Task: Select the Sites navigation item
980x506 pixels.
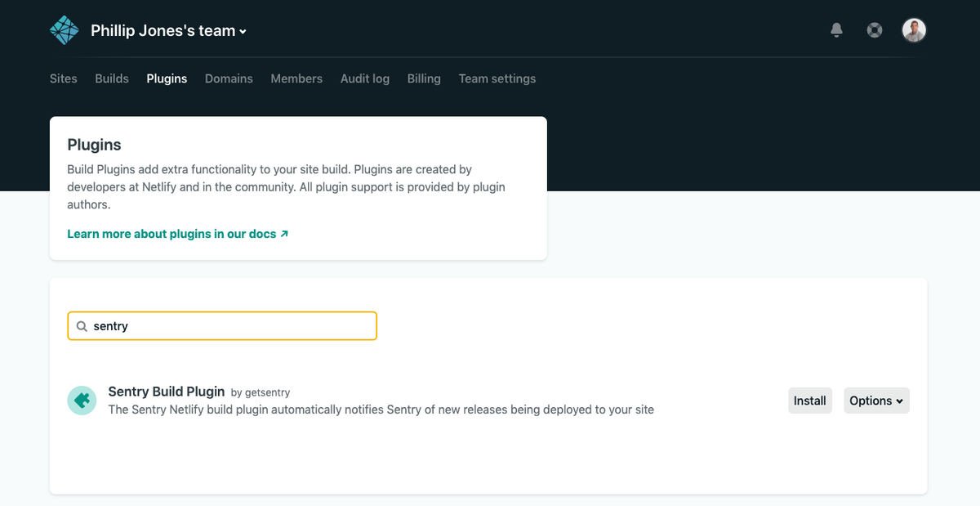Action: (x=63, y=78)
